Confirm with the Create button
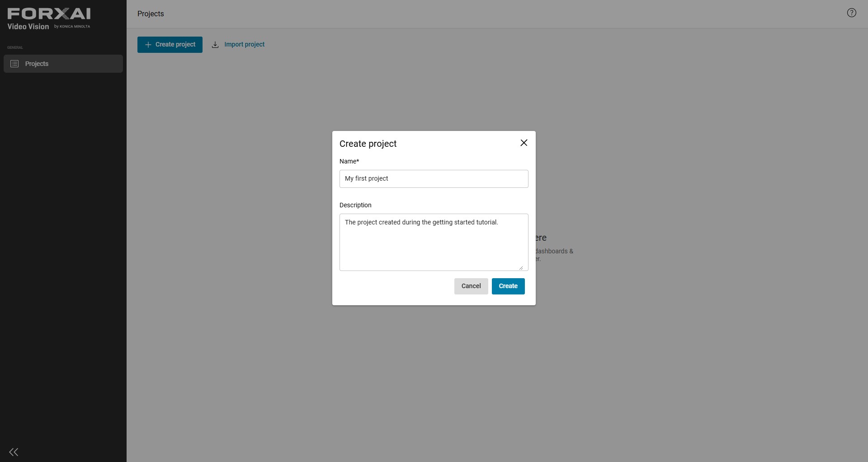 [508, 286]
